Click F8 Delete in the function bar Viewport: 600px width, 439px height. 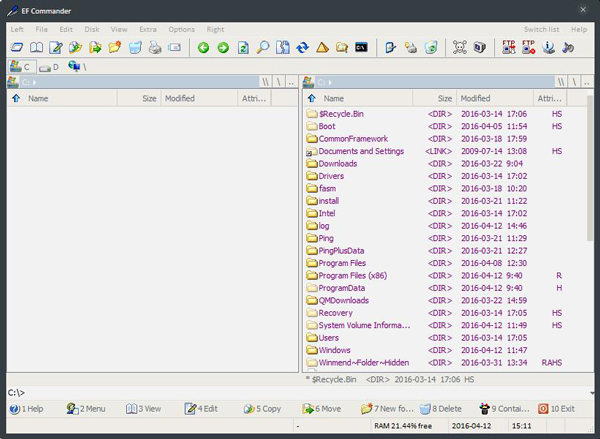point(440,409)
